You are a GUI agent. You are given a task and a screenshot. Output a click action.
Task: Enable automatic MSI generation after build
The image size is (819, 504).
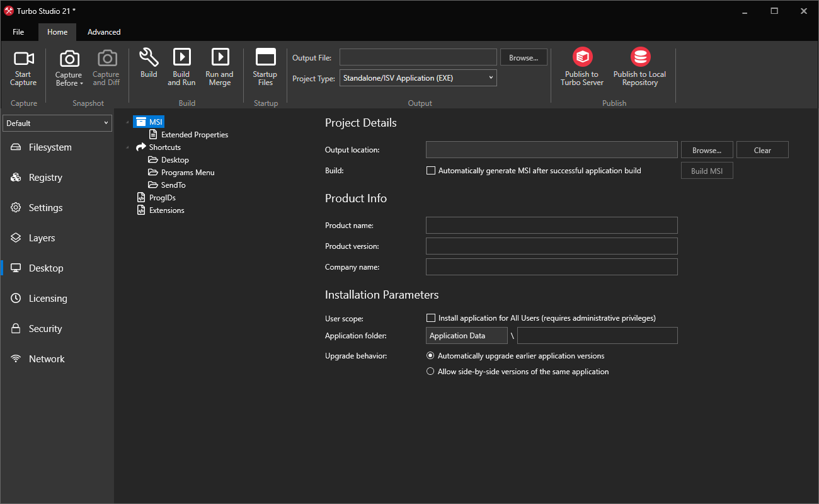pyautogui.click(x=431, y=170)
